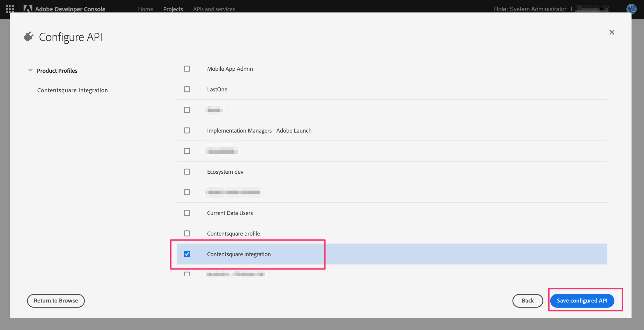Check the Contentsquare profile checkbox
Image resolution: width=644 pixels, height=330 pixels.
187,234
